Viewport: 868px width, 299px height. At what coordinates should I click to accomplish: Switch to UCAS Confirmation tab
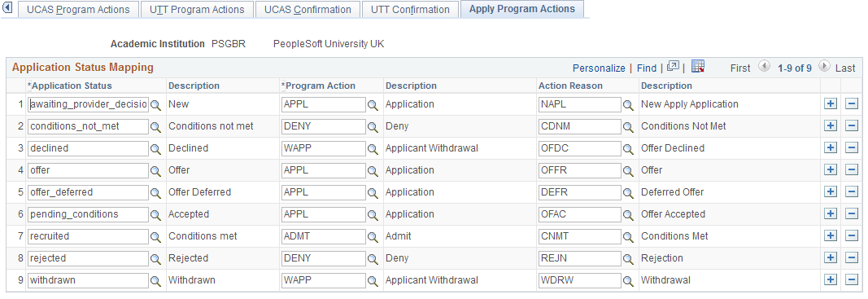pos(308,10)
